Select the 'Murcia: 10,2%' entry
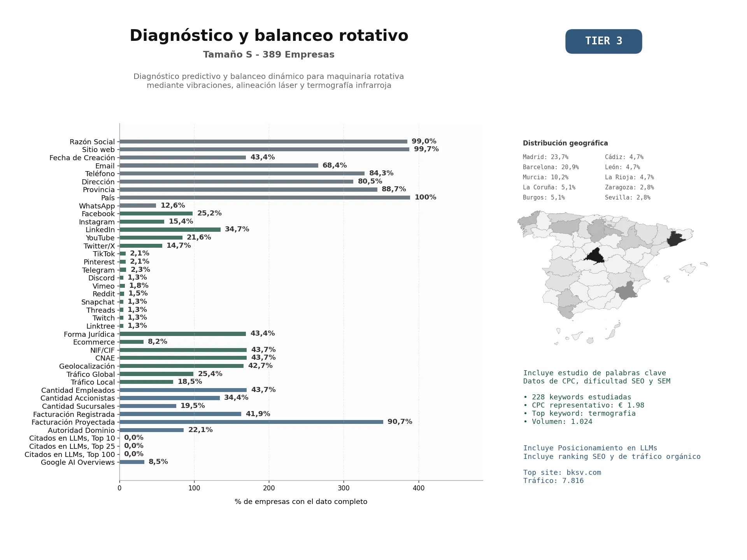 coord(545,177)
